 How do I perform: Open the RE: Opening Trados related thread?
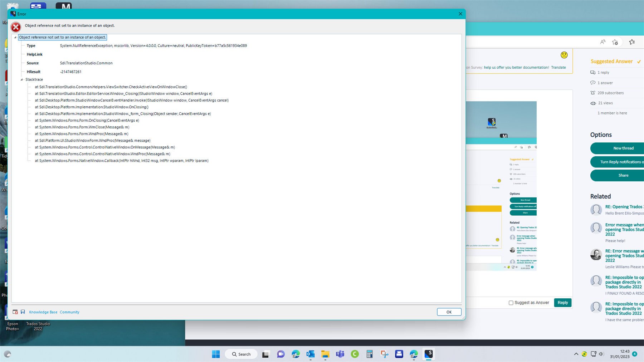pos(624,207)
